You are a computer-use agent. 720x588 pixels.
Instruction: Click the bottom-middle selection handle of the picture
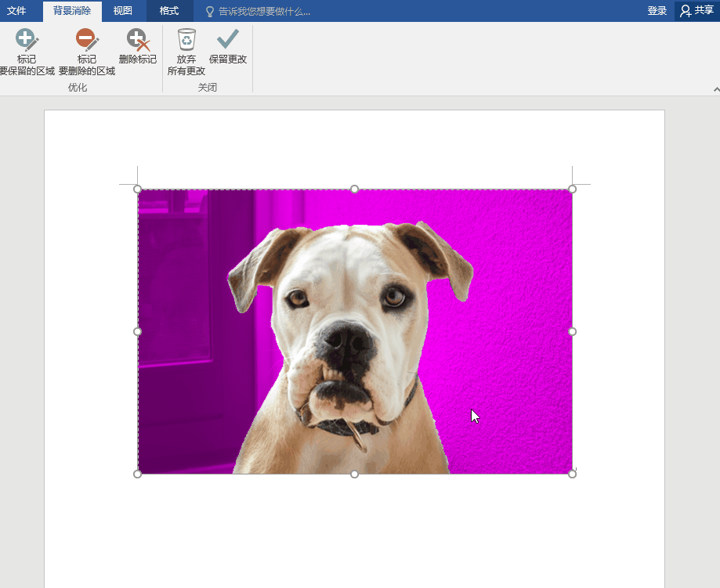click(354, 474)
